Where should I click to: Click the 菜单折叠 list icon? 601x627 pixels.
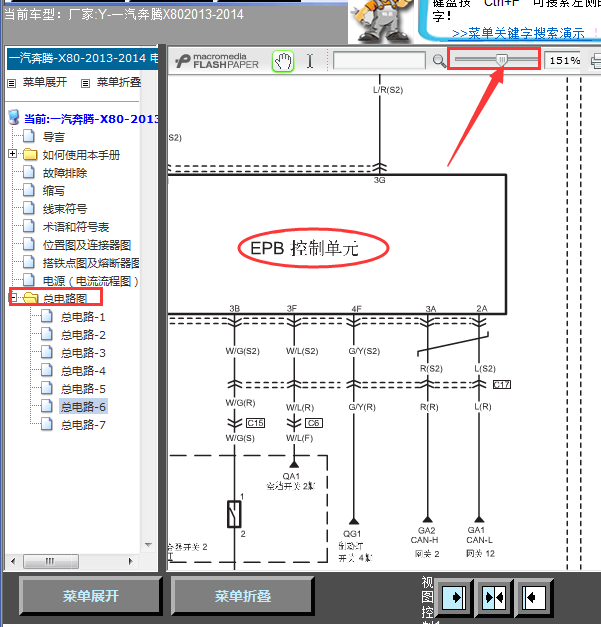click(x=85, y=83)
